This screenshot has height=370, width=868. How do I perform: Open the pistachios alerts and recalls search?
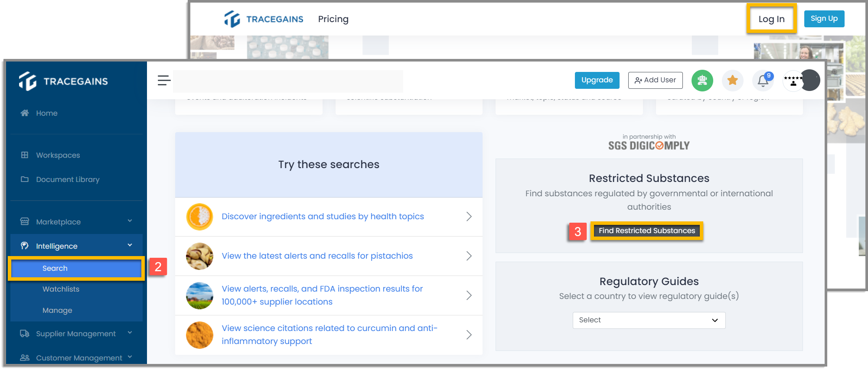click(329, 256)
